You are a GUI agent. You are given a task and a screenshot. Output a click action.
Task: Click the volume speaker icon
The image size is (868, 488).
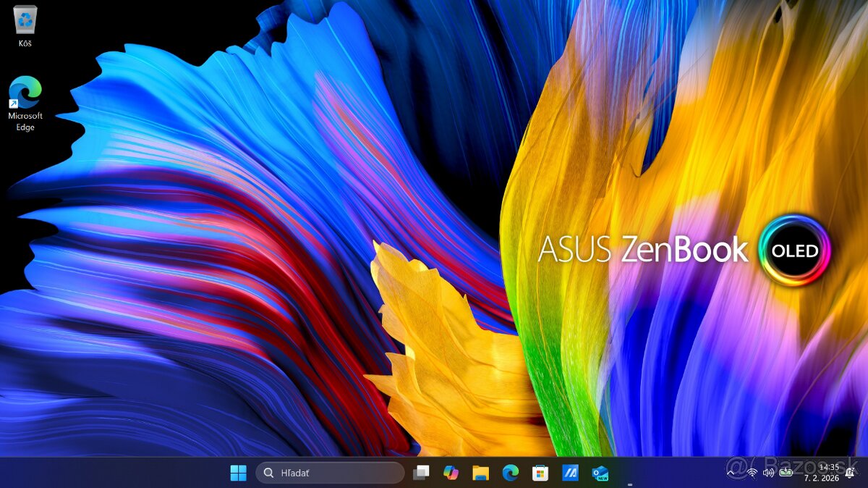[768, 473]
